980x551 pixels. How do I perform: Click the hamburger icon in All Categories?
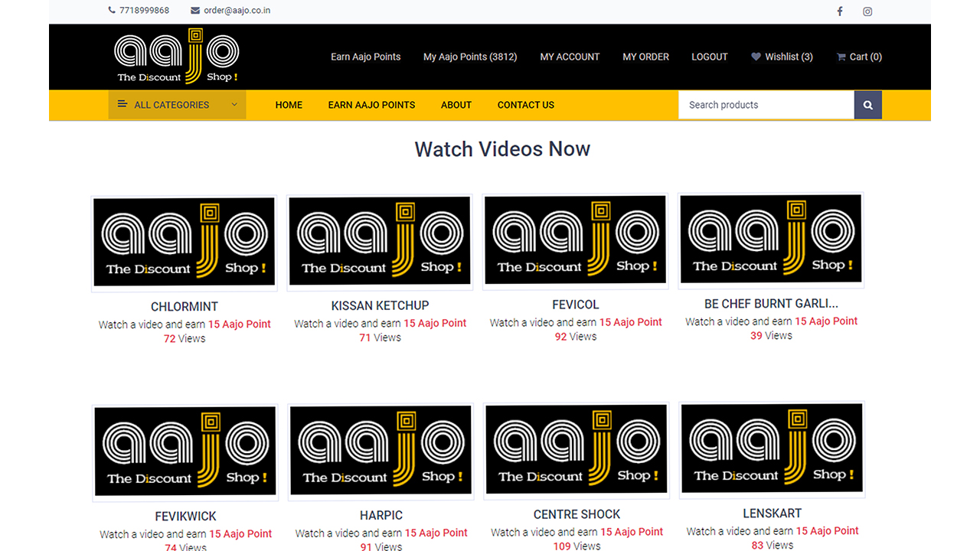[122, 104]
